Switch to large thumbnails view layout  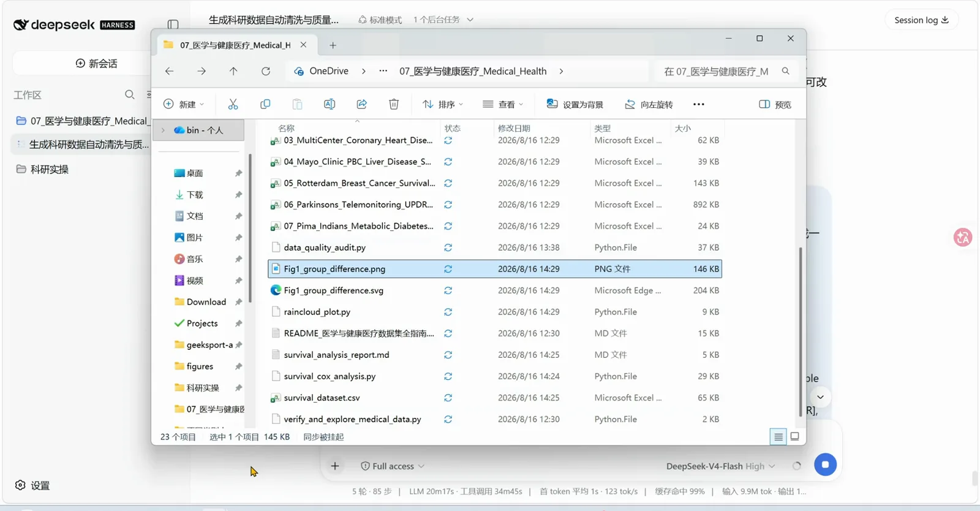point(795,436)
